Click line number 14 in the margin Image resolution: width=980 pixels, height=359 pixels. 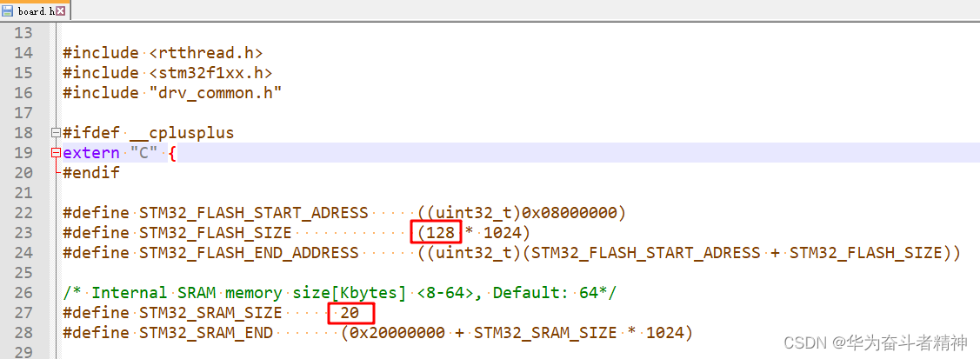click(x=23, y=53)
